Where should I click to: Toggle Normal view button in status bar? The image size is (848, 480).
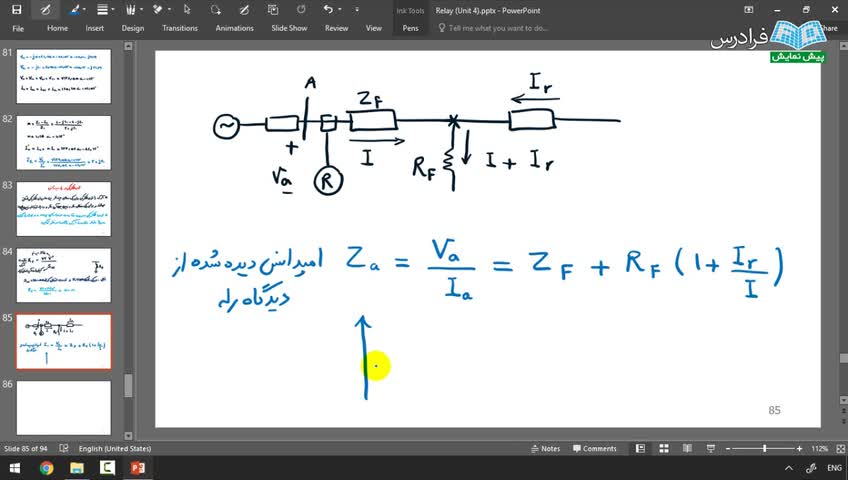[641, 449]
